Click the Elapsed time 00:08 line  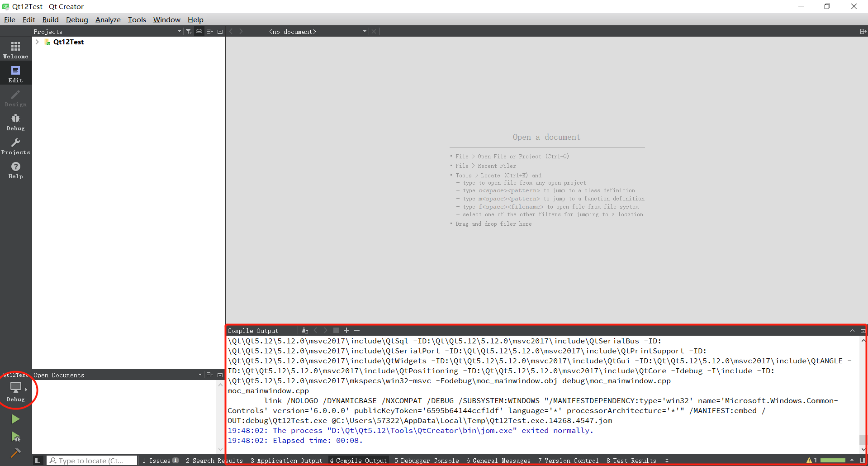[295, 440]
